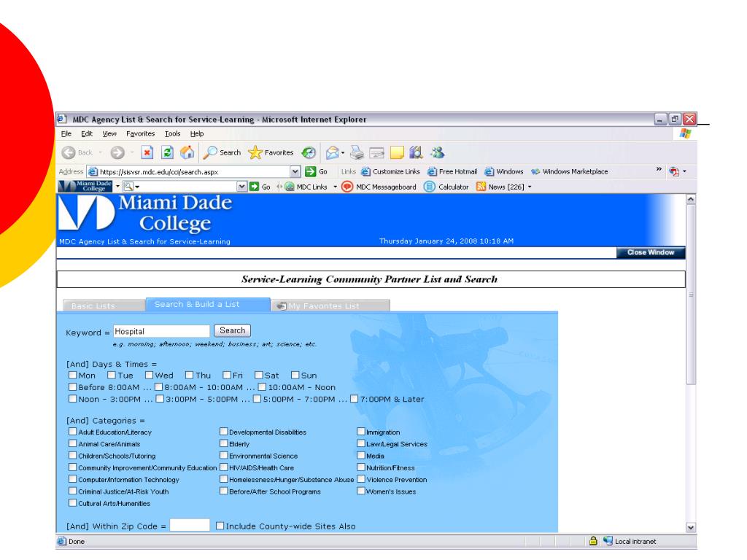Switch to My Favorites List tab
The image size is (747, 560).
click(330, 306)
